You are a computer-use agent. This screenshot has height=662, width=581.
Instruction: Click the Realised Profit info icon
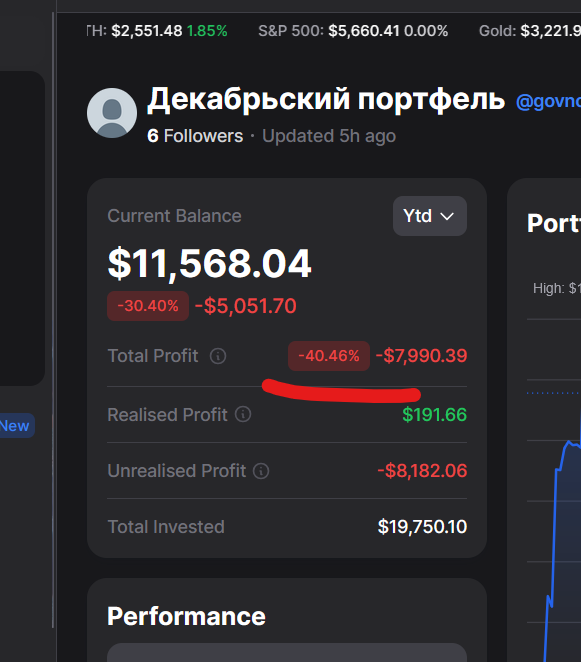coord(243,414)
